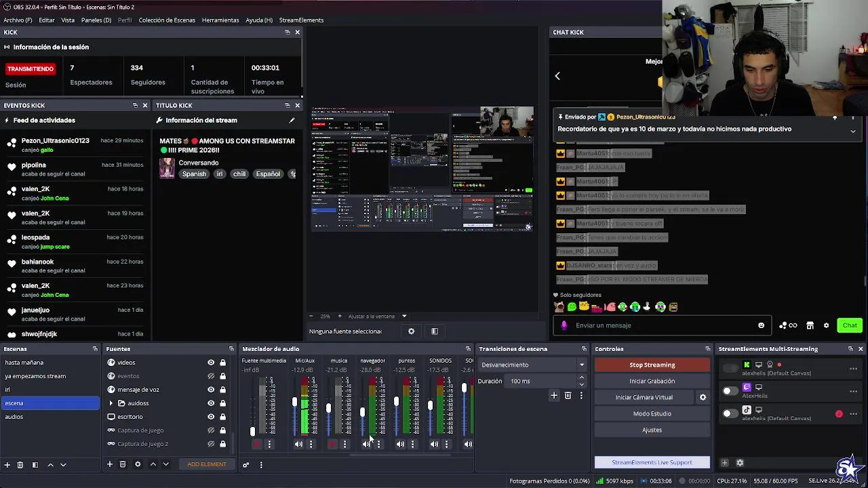
Task: Enable the TikTok alexheiis stream toggle
Action: [x=730, y=413]
